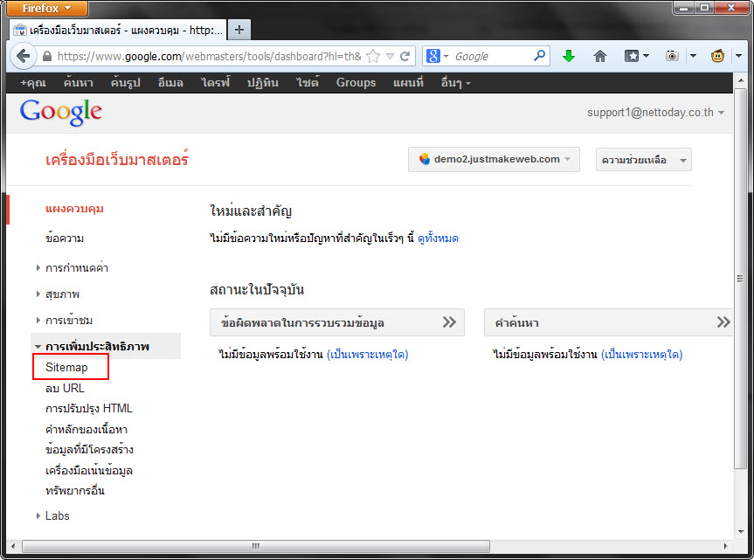Open the +คุณ item in Google bar

pos(32,83)
